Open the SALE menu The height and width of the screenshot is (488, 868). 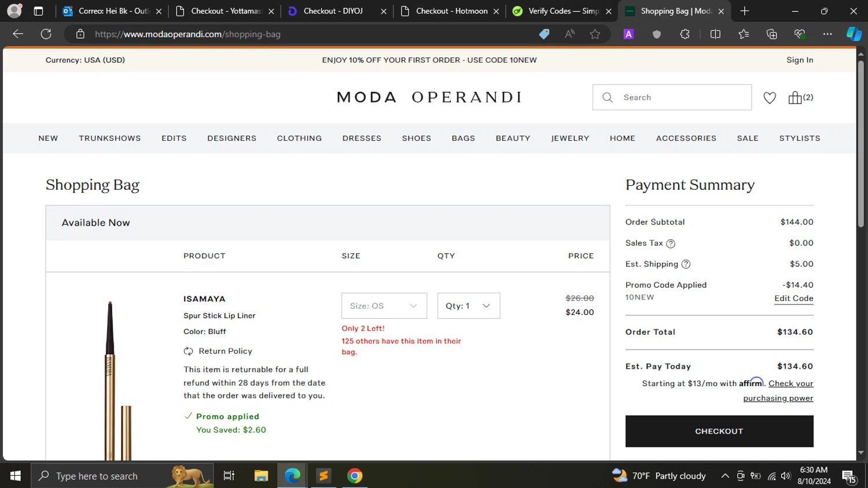pos(748,138)
